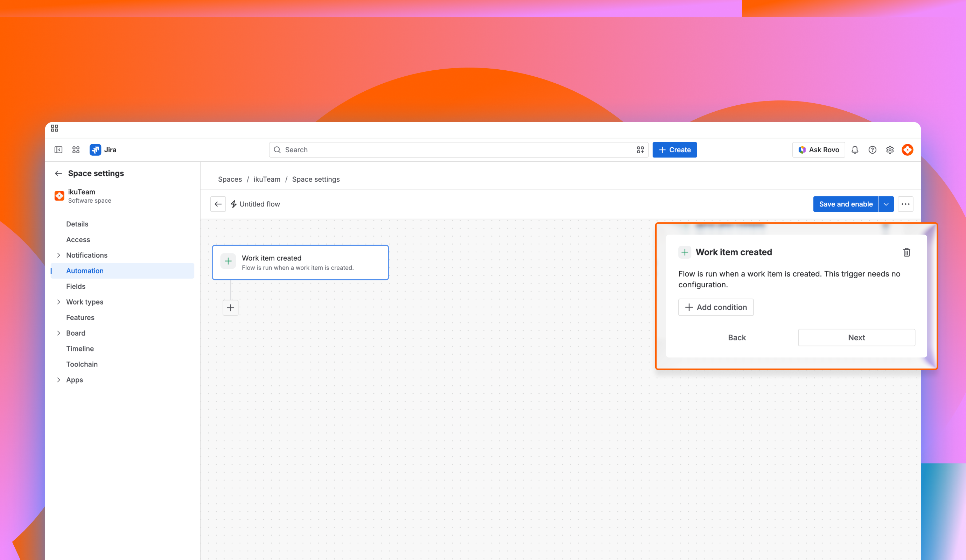
Task: Expand the Work types section
Action: click(59, 302)
